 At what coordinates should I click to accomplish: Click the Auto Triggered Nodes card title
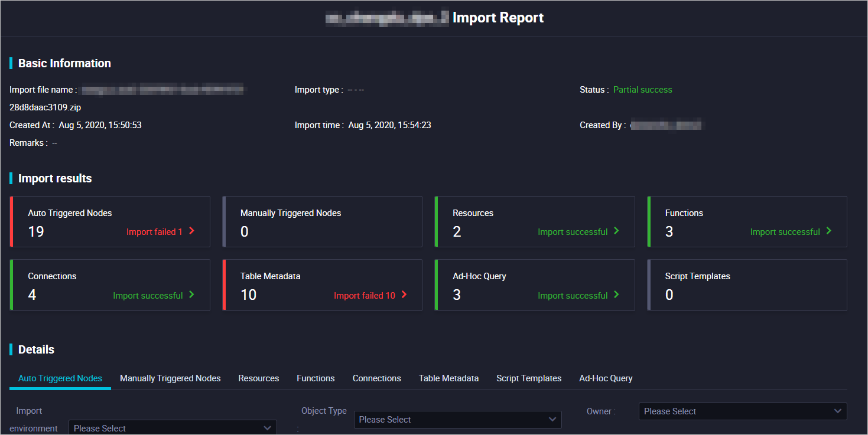[x=70, y=213]
